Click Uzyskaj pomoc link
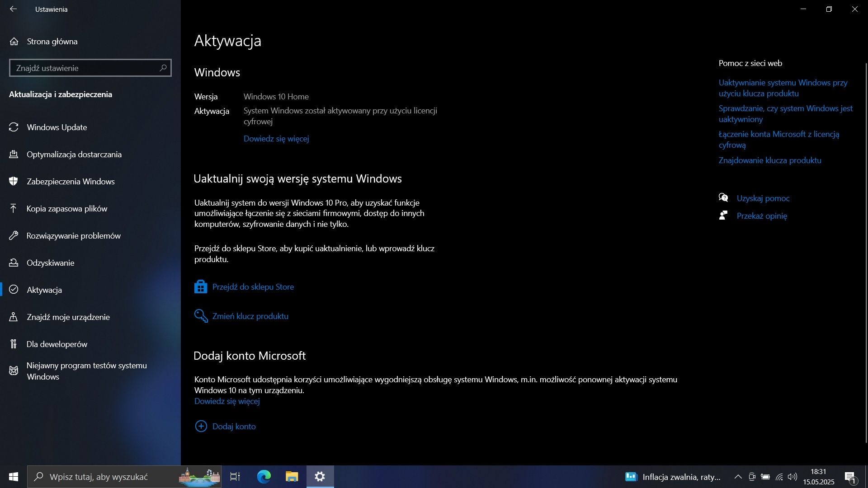 click(x=763, y=198)
